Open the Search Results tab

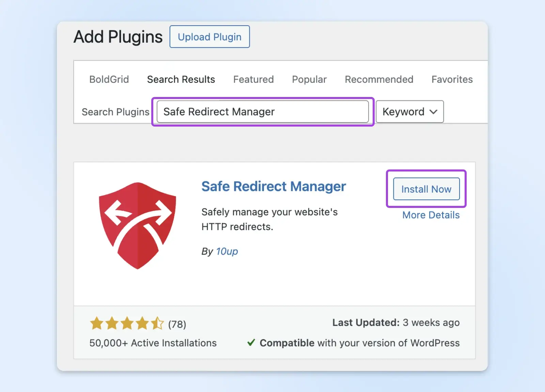[181, 79]
